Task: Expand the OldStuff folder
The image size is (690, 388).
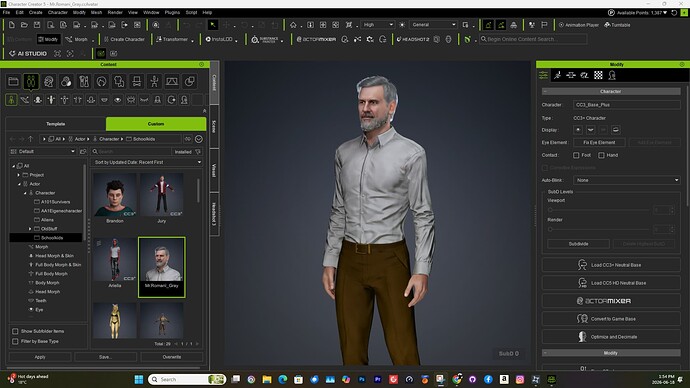Action: point(30,229)
